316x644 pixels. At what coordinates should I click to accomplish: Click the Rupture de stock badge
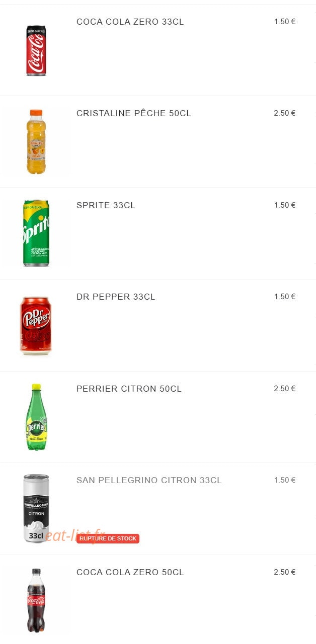108,538
